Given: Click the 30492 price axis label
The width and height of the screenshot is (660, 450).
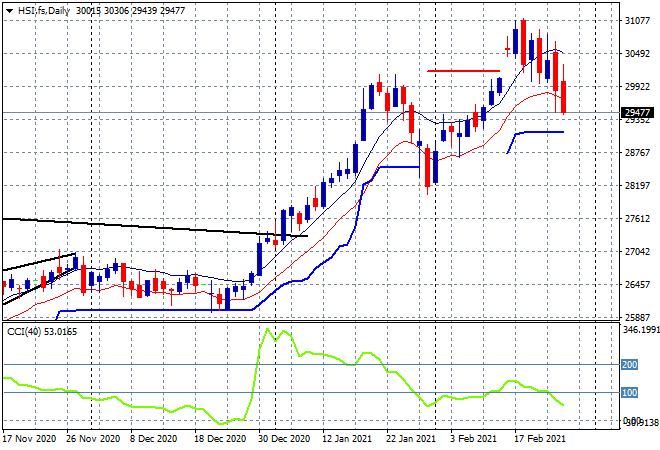Looking at the screenshot, I should (637, 53).
